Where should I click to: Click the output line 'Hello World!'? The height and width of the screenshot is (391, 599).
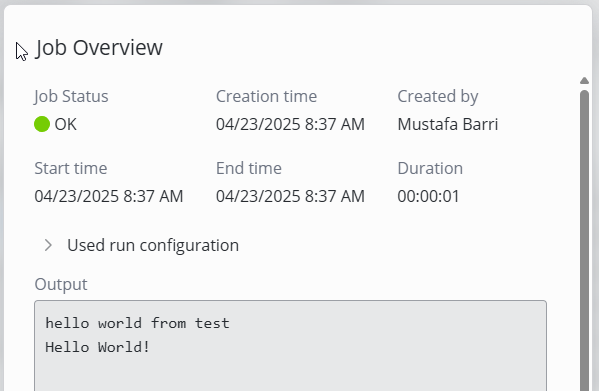[x=97, y=347]
